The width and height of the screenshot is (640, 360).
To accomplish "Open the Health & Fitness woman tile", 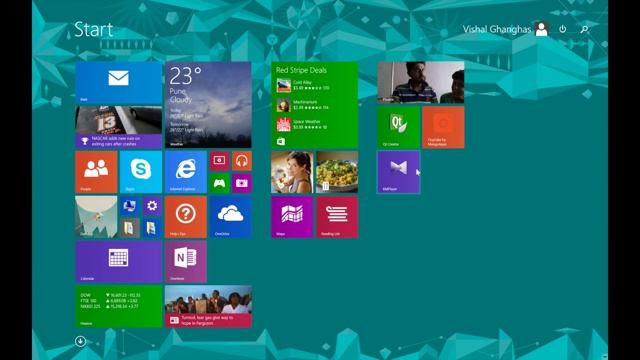I will (x=292, y=172).
